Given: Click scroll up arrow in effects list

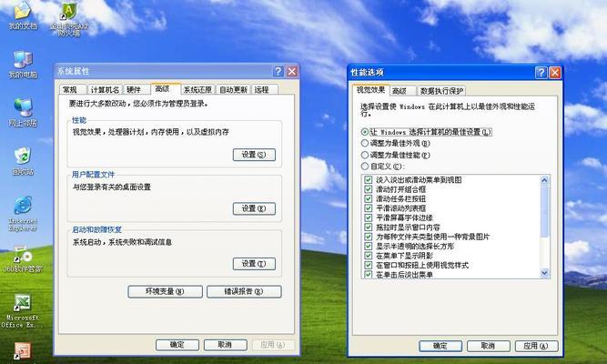Looking at the screenshot, I should (544, 180).
